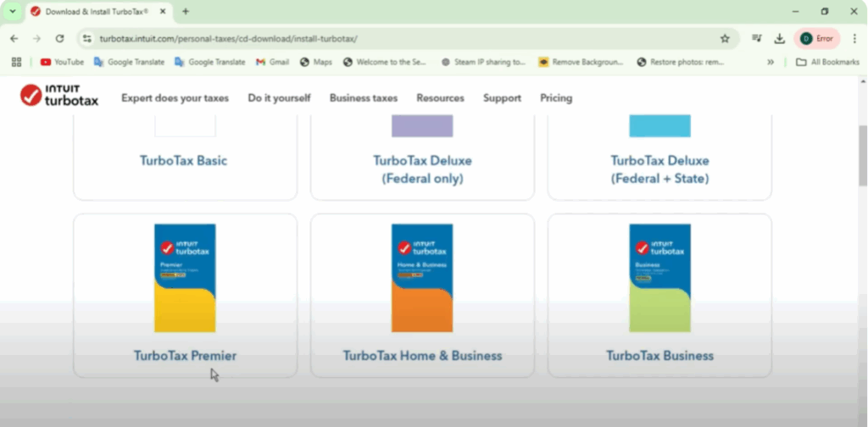Close the Download & Install TurboTax tab
Screen dimensions: 868x427
coord(163,11)
